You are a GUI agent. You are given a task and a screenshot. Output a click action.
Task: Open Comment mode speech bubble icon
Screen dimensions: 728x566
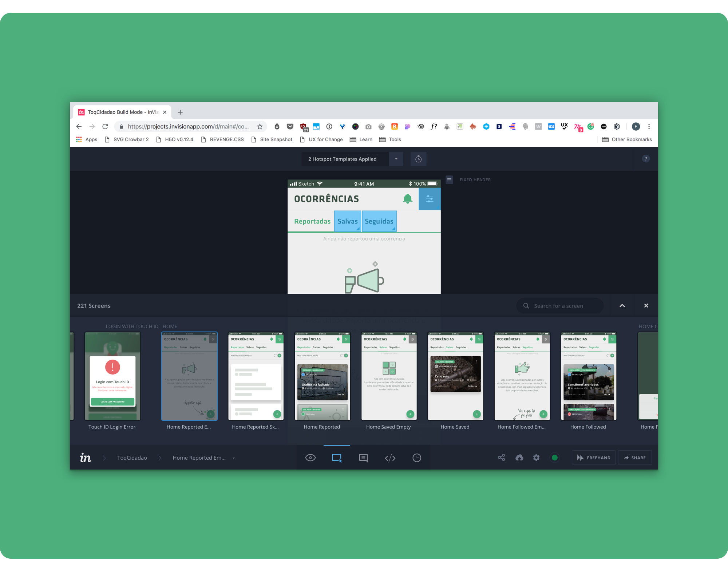click(363, 458)
